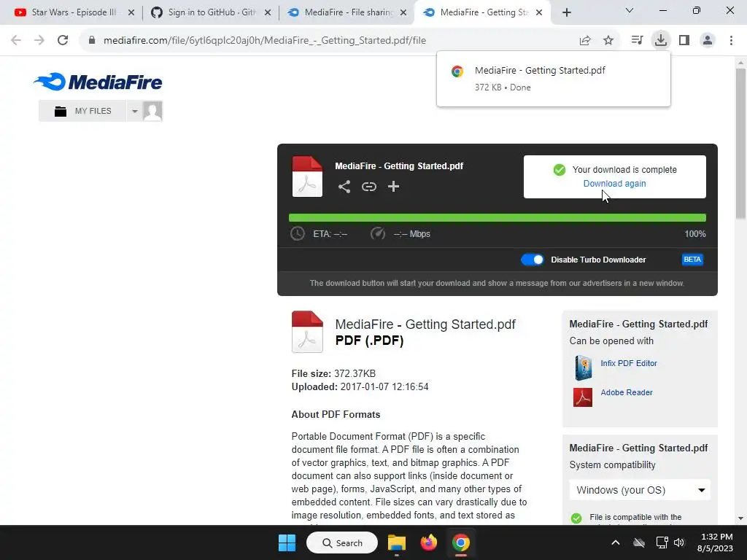The width and height of the screenshot is (747, 560).
Task: Open the Windows Start menu
Action: tap(287, 542)
